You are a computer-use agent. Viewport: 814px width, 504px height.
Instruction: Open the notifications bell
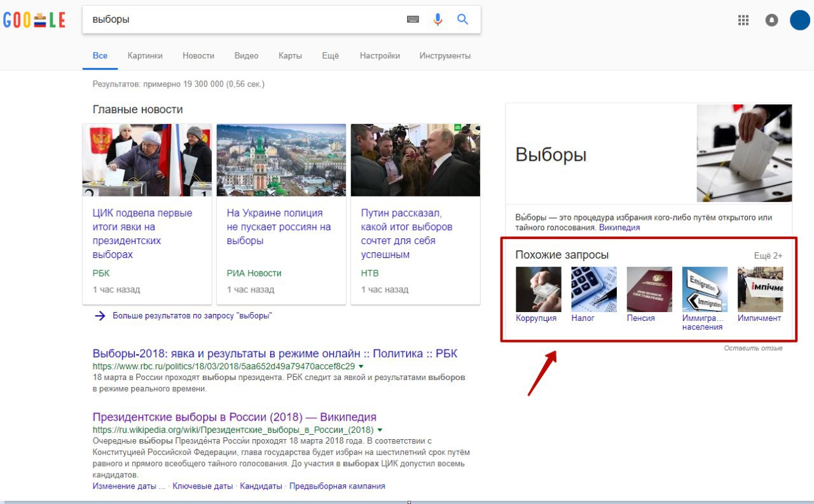click(x=772, y=20)
